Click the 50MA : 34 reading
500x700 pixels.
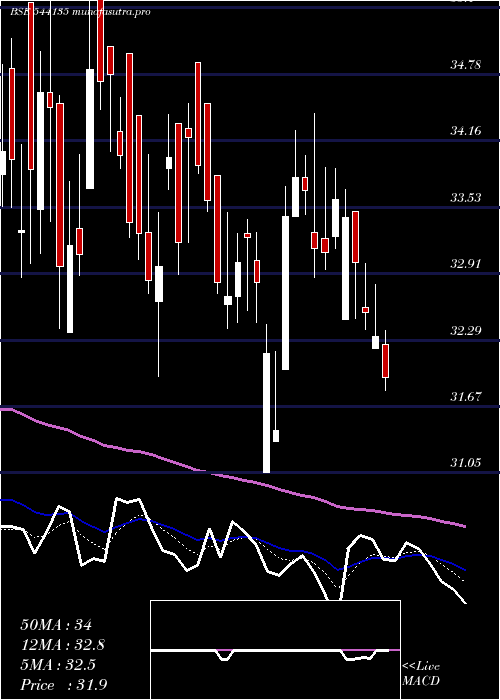pyautogui.click(x=56, y=625)
